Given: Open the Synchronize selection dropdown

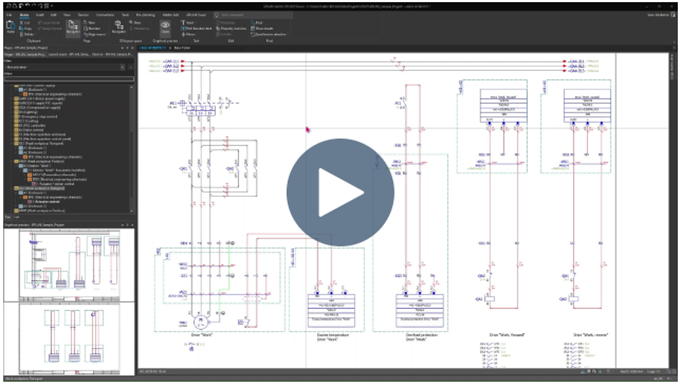Looking at the screenshot, I should (270, 34).
